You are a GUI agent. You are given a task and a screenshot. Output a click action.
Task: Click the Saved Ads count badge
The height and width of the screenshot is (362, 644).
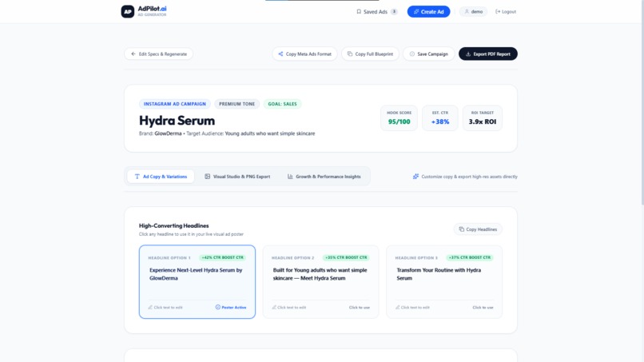coord(394,11)
